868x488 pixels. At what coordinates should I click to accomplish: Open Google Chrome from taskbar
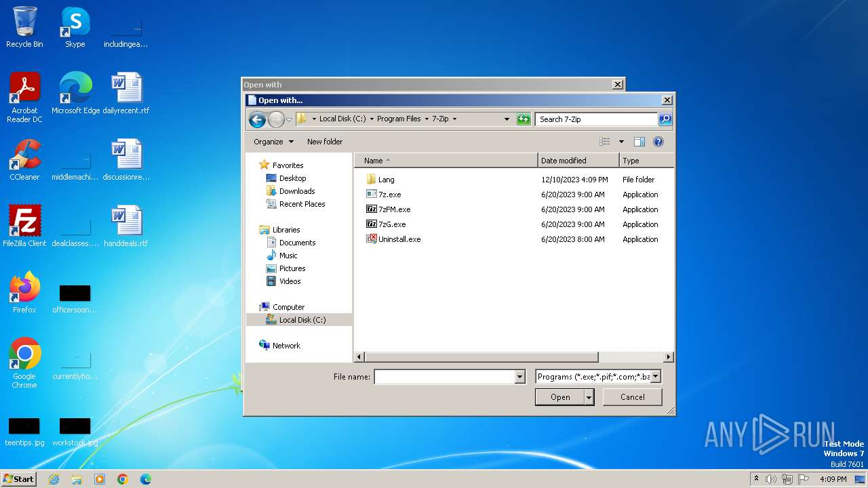[x=123, y=479]
